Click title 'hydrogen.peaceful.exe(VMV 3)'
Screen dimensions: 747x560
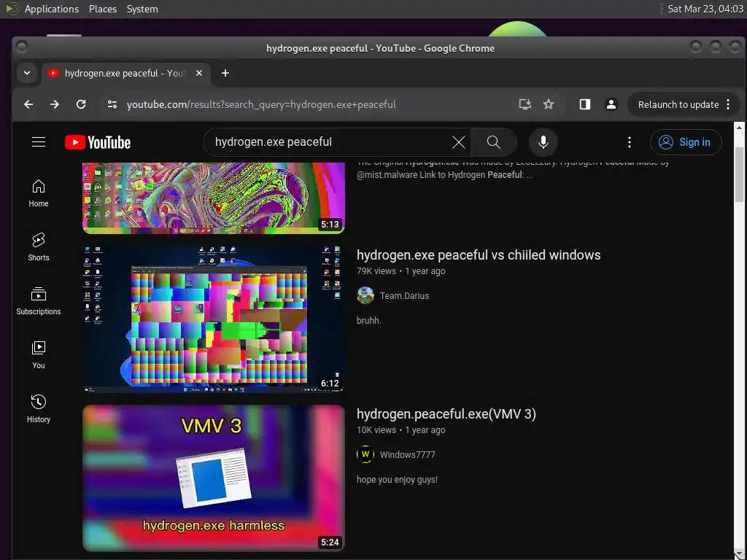pyautogui.click(x=446, y=414)
